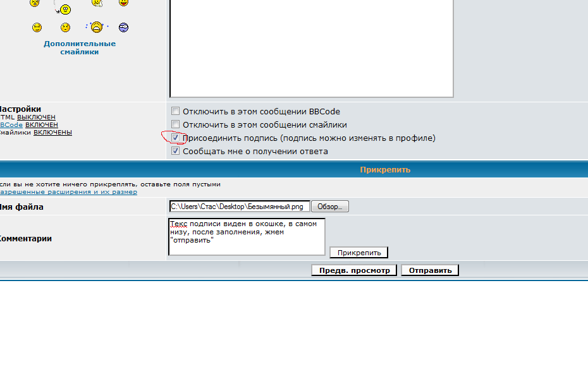Open the BBCode link under settings
588x379 pixels.
point(11,125)
